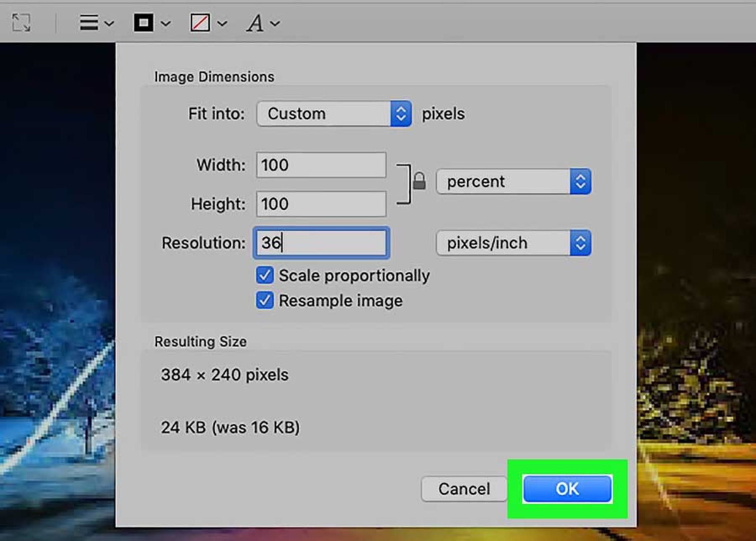
Task: Click the fill color icon with red slash
Action: 200,23
